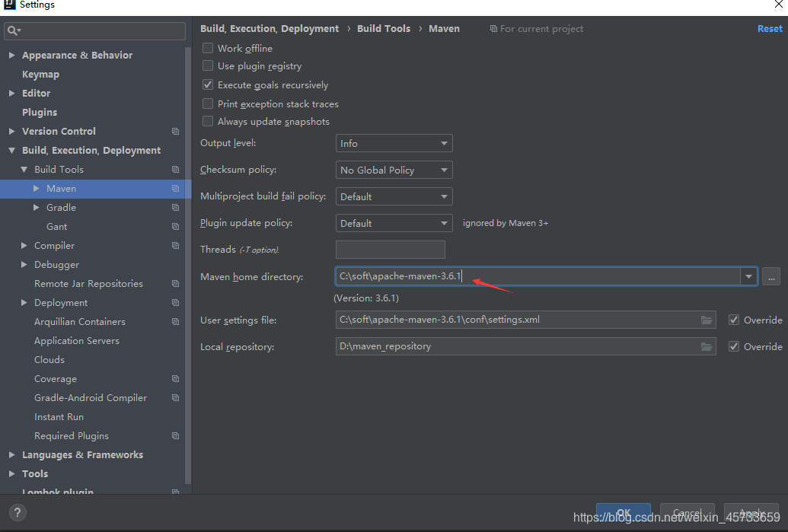The width and height of the screenshot is (788, 532).
Task: Click into Maven home directory text field
Action: pyautogui.click(x=538, y=276)
